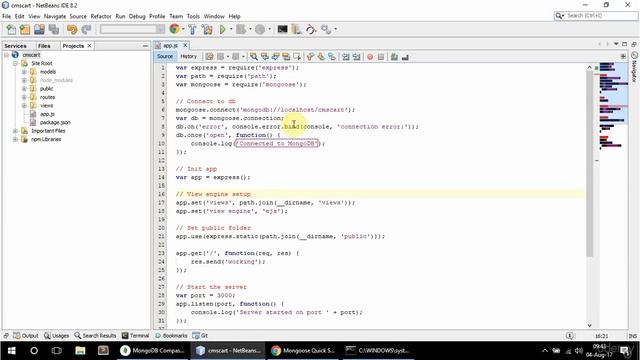Click the Source view button
The image size is (640, 360).
click(x=165, y=56)
